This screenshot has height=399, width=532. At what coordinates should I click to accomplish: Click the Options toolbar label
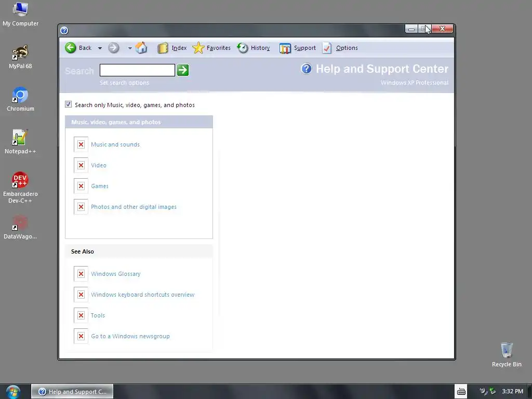[x=347, y=48]
